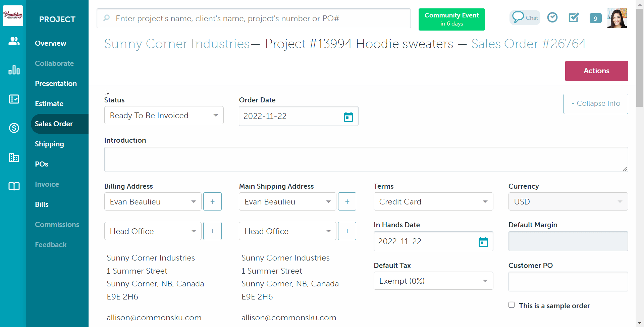Open the notes edit icon in header
644x327 pixels.
click(x=574, y=17)
